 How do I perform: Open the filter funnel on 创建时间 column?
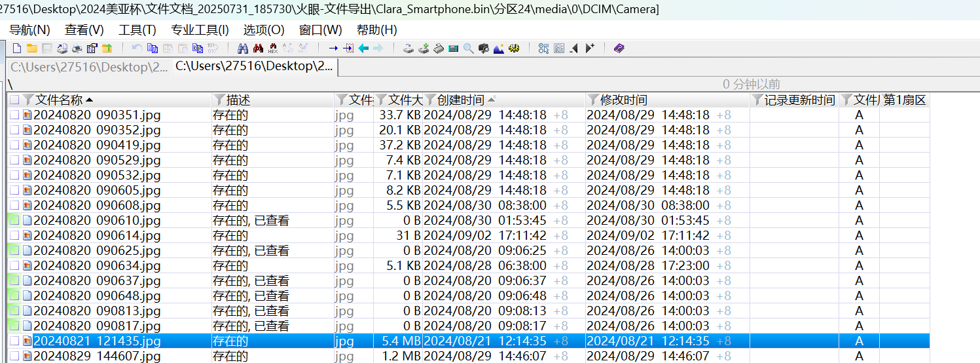coord(430,100)
